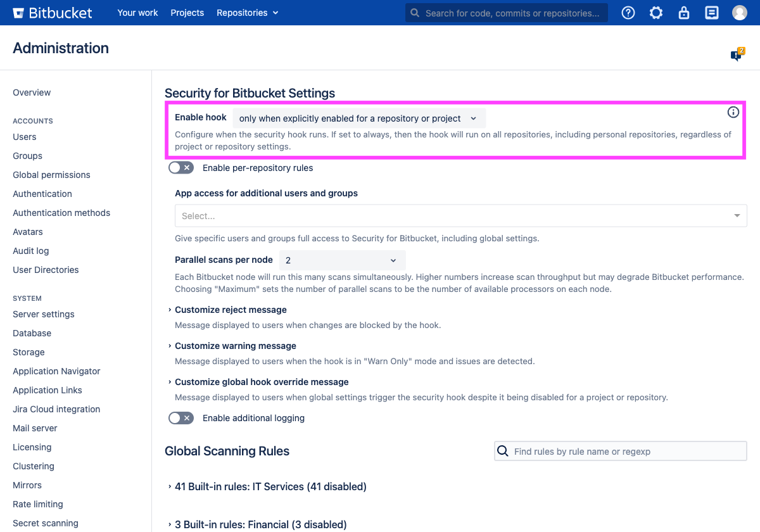Open the Repositories menu

point(247,13)
